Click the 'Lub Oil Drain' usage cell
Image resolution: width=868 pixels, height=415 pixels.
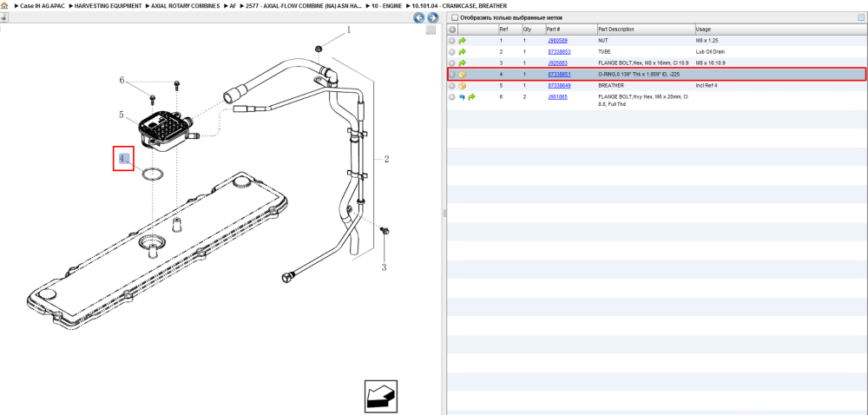710,52
